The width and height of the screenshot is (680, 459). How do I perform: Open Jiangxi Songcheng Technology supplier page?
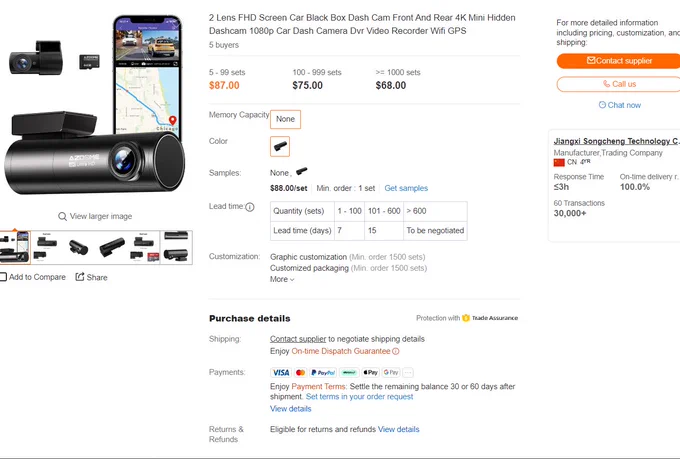tap(616, 141)
